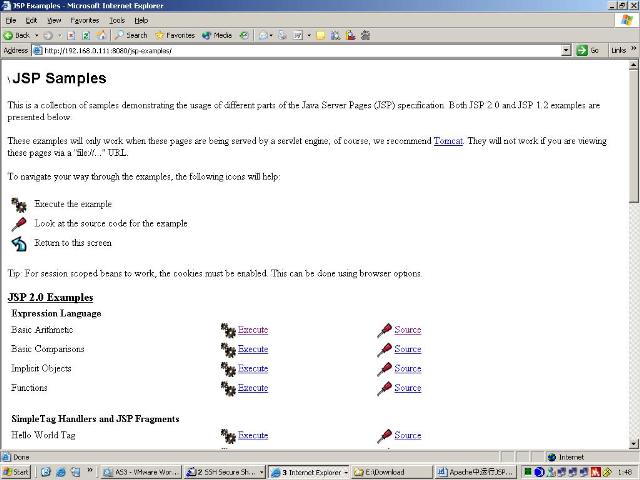Expand the address bar dropdown list

pyautogui.click(x=566, y=51)
